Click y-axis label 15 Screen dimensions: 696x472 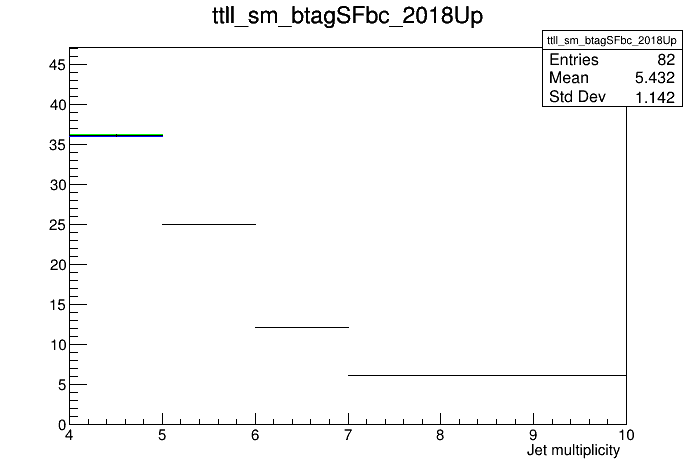[57, 305]
